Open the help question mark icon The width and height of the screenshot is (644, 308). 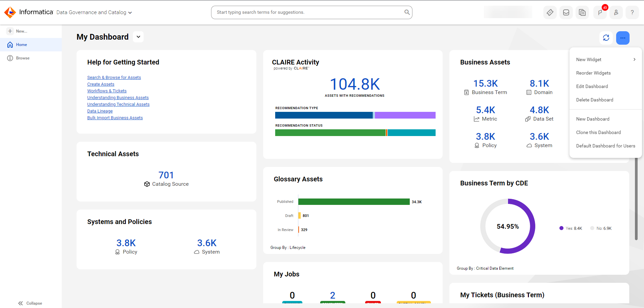click(632, 12)
